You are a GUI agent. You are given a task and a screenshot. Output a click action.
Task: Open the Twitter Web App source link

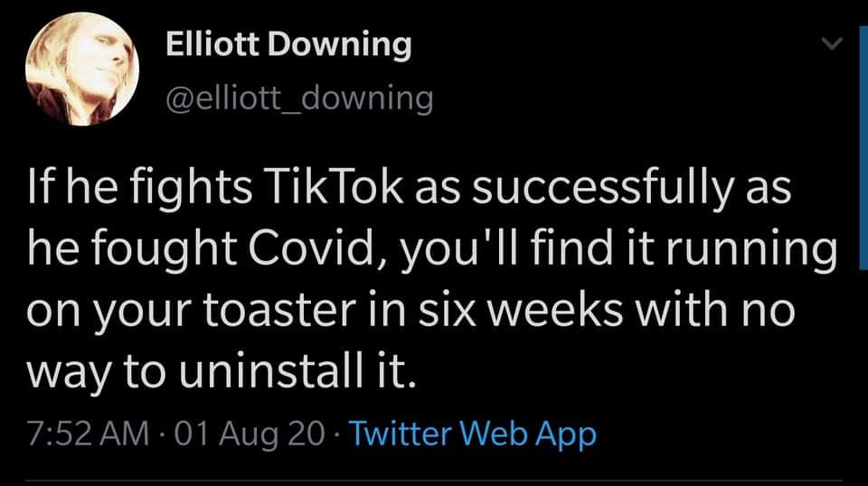472,433
